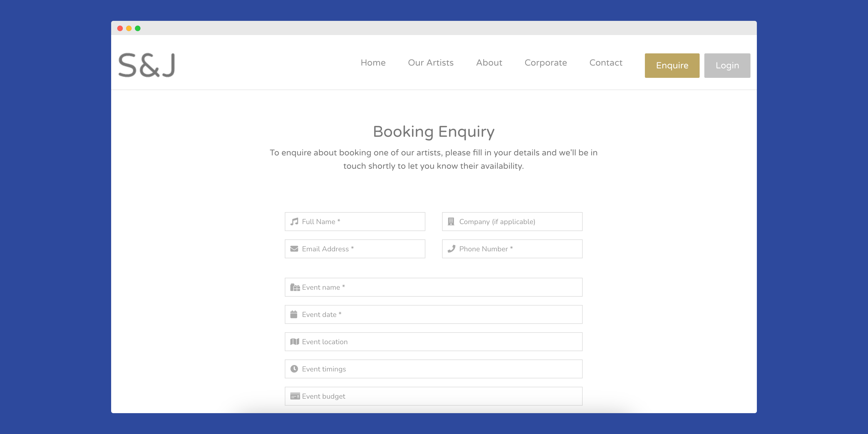Image resolution: width=868 pixels, height=434 pixels.
Task: Focus the Full Name input field
Action: coord(355,222)
